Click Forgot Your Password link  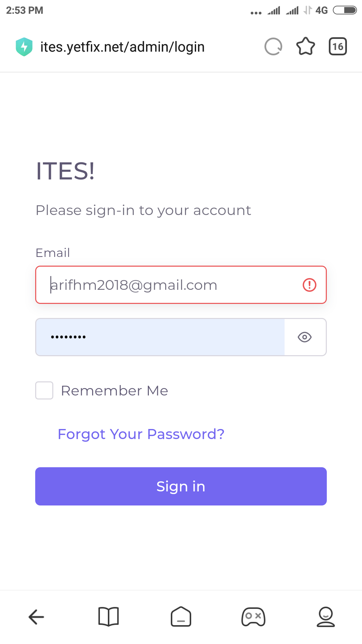pos(141,434)
